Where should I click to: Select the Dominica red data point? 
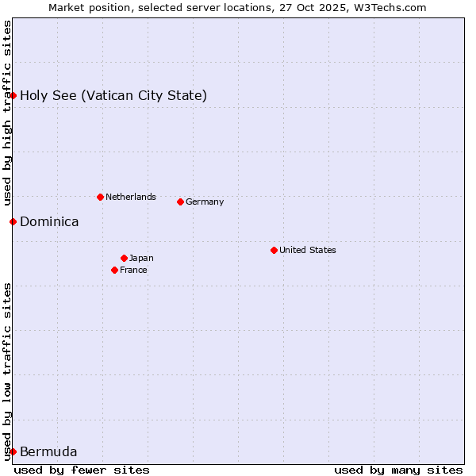(x=13, y=221)
